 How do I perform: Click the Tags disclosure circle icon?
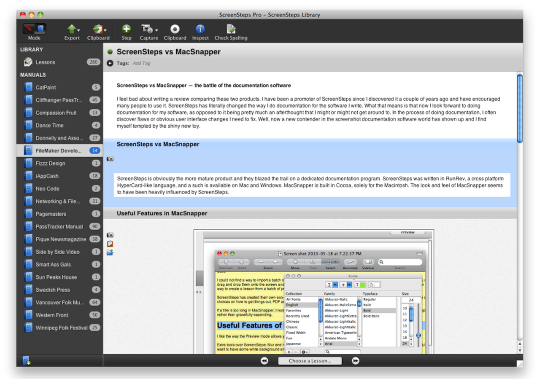110,63
